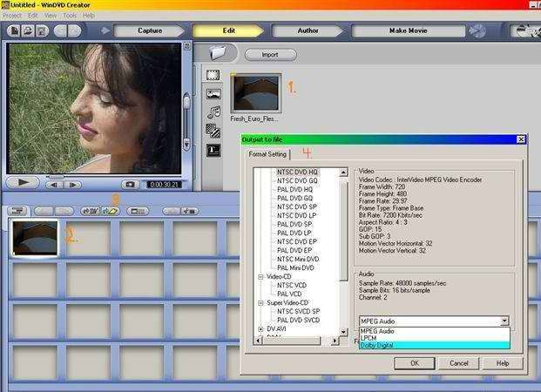
Task: Collapse the Video-CD tree node
Action: click(260, 277)
